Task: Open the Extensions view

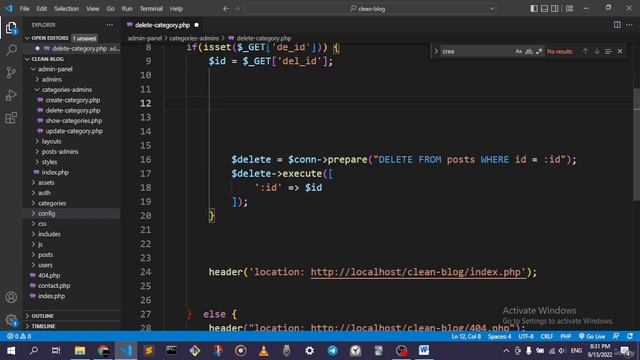Action: click(11, 118)
